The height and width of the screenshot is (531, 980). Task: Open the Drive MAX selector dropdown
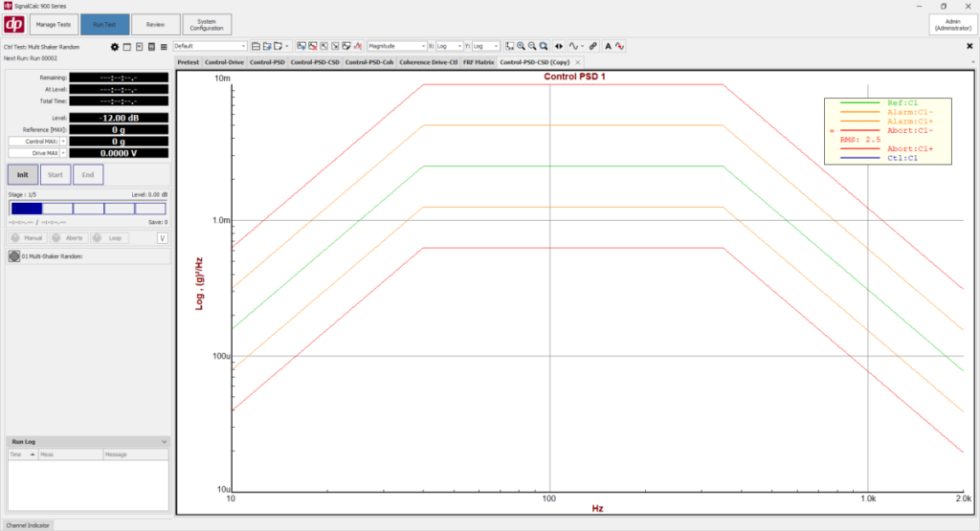pos(63,153)
